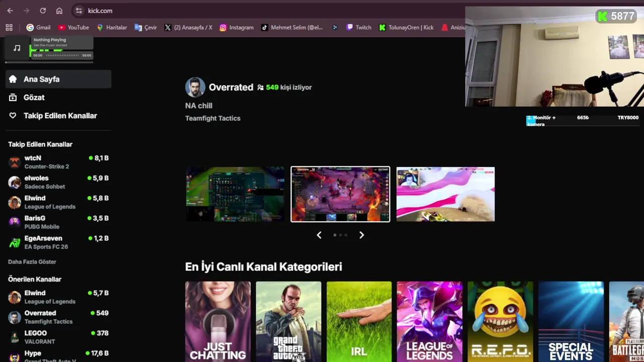Open the Haritalar maps bookmark
The image size is (644, 362).
click(x=112, y=28)
